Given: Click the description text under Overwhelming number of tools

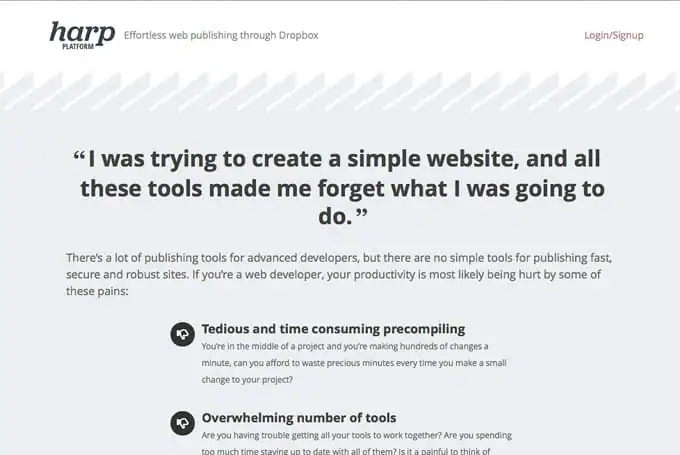Looking at the screenshot, I should [x=356, y=443].
